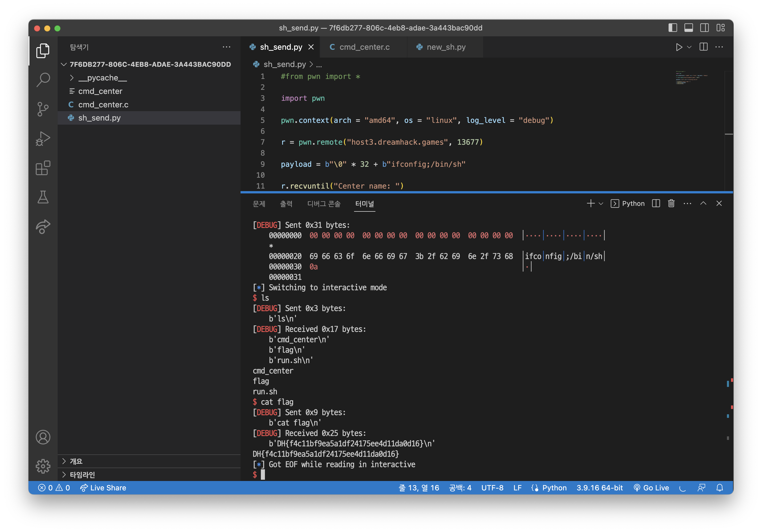
Task: Open the Manage gear icon
Action: click(x=43, y=466)
